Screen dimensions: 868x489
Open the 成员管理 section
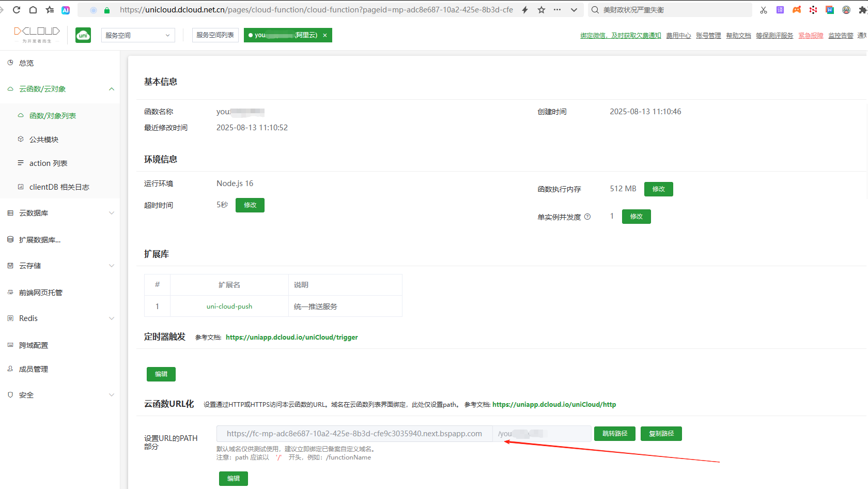pyautogui.click(x=33, y=369)
